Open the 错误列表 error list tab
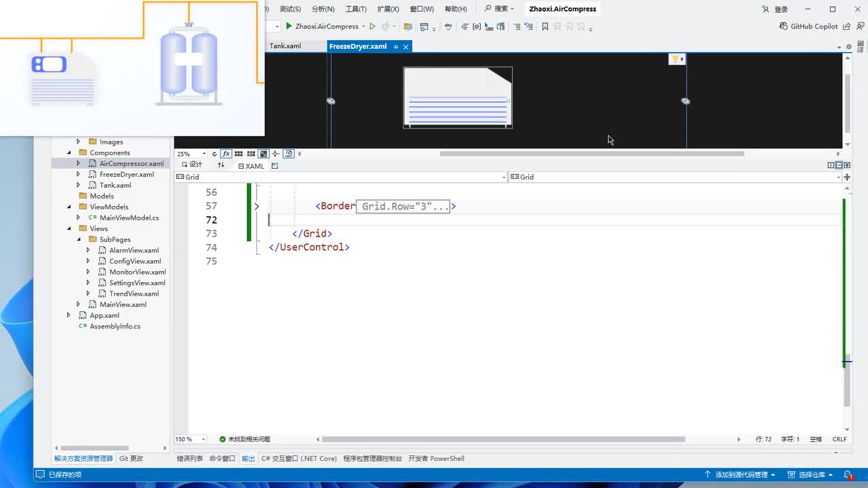 [x=190, y=459]
